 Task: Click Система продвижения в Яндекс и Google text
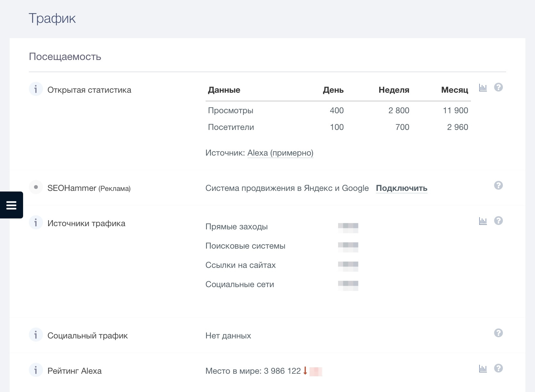coord(287,188)
